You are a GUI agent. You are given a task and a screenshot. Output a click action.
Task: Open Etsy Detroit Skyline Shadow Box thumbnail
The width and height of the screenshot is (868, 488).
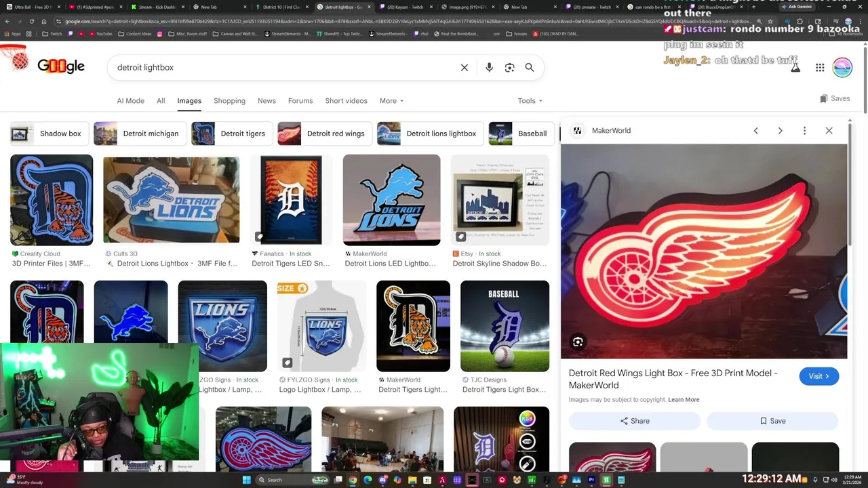[x=500, y=200]
